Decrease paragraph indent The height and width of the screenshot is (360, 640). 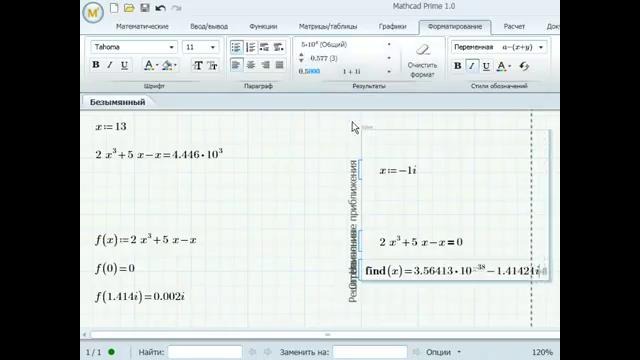click(x=264, y=47)
